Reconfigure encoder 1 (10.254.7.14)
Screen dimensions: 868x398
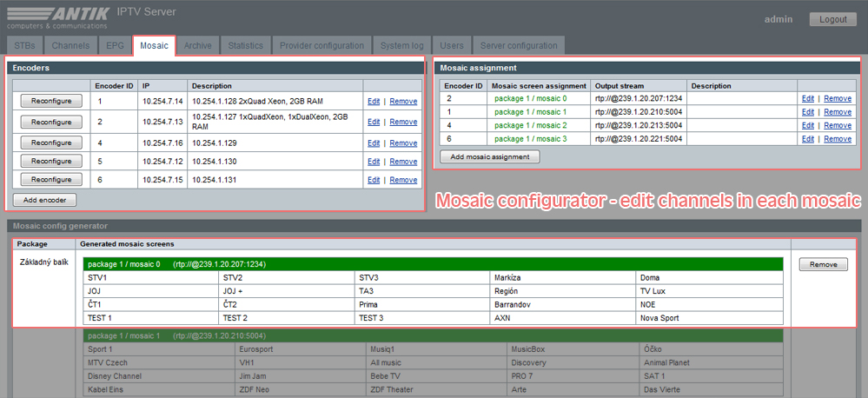point(51,101)
